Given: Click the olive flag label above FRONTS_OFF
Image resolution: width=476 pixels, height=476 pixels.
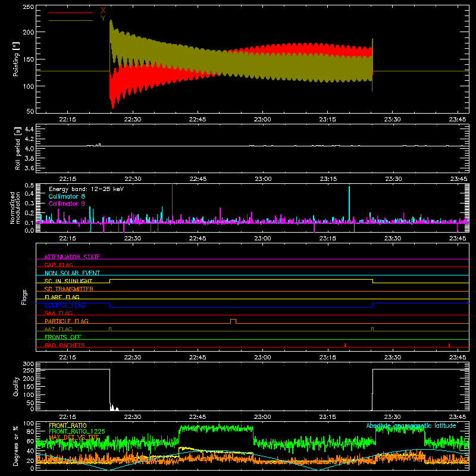Looking at the screenshot, I should click(x=58, y=329).
